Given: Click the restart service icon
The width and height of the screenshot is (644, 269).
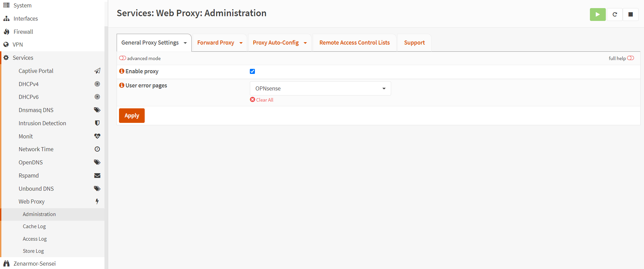Looking at the screenshot, I should click(x=615, y=15).
